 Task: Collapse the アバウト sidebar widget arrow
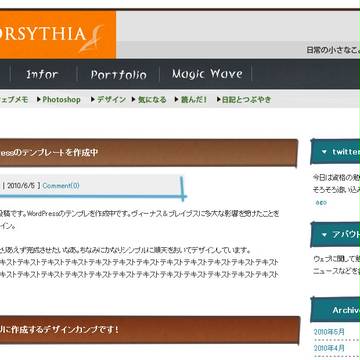324,235
